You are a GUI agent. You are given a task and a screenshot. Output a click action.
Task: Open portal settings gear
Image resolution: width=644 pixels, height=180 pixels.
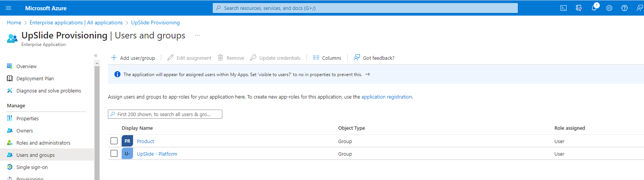point(609,8)
